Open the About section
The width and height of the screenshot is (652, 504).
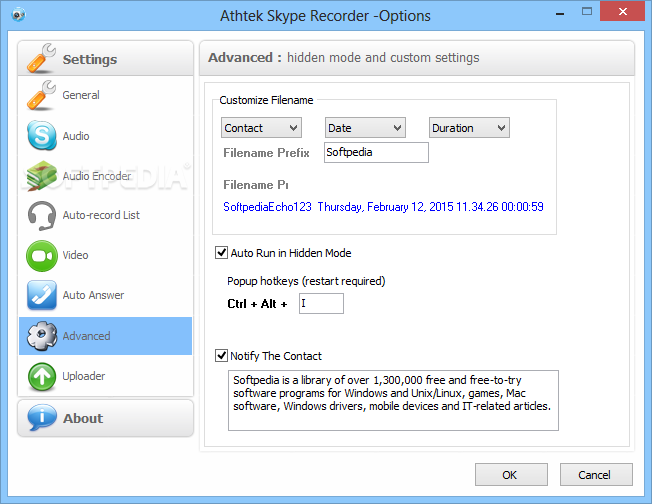[x=105, y=418]
